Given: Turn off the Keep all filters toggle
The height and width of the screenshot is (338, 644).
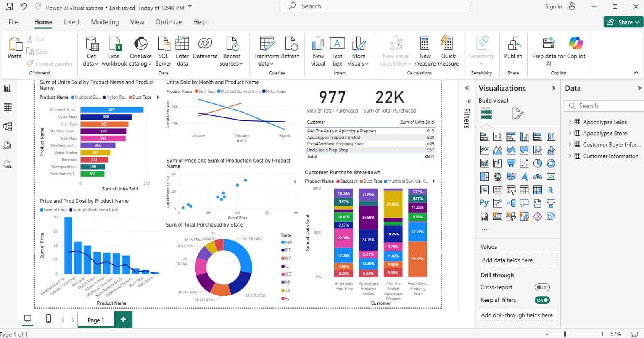Looking at the screenshot, I should [x=542, y=300].
